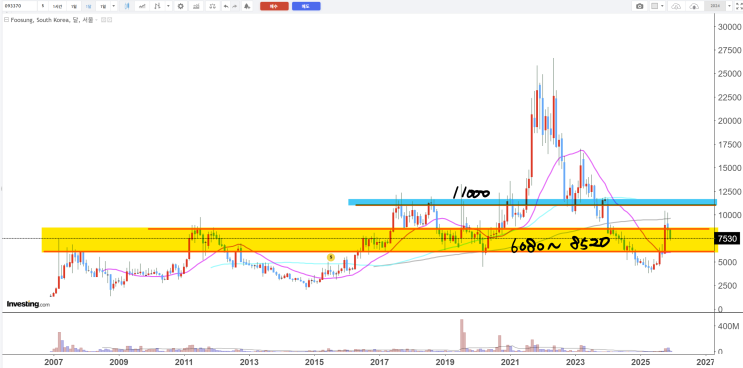Redo action with forward arrow

click(x=235, y=6)
